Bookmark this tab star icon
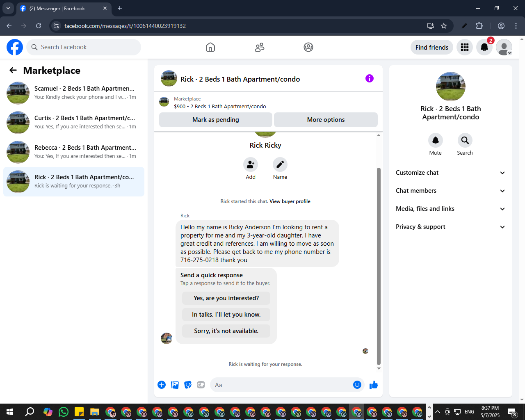Image resolution: width=525 pixels, height=420 pixels. coord(444,26)
